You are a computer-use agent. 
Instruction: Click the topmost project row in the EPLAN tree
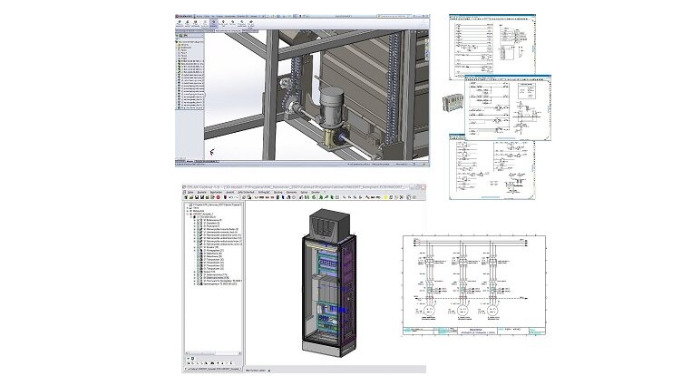[x=215, y=204]
